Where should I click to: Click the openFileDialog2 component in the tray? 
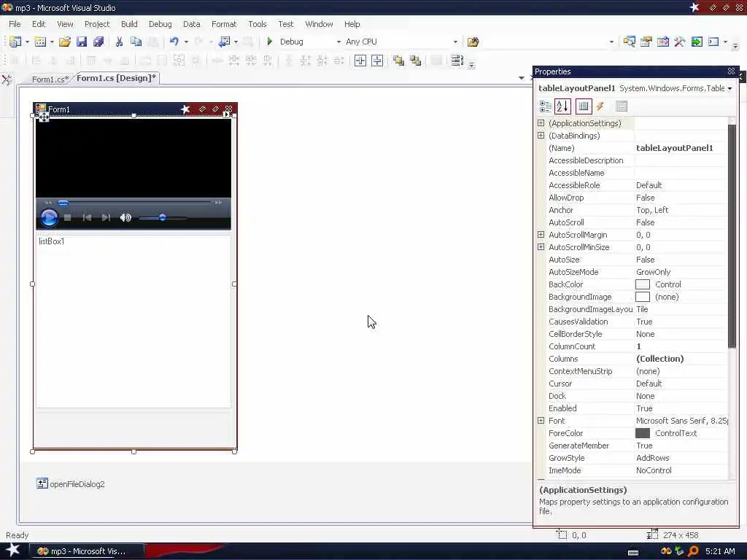(71, 484)
